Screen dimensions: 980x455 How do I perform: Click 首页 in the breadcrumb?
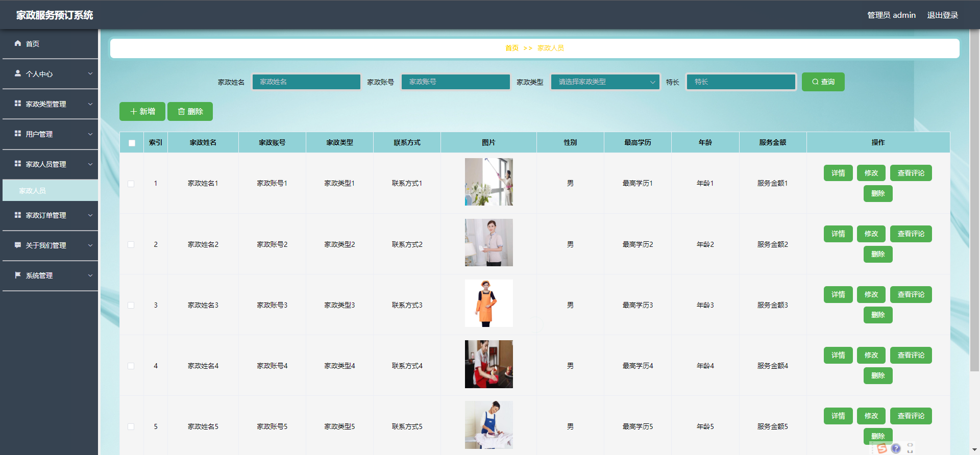click(511, 48)
